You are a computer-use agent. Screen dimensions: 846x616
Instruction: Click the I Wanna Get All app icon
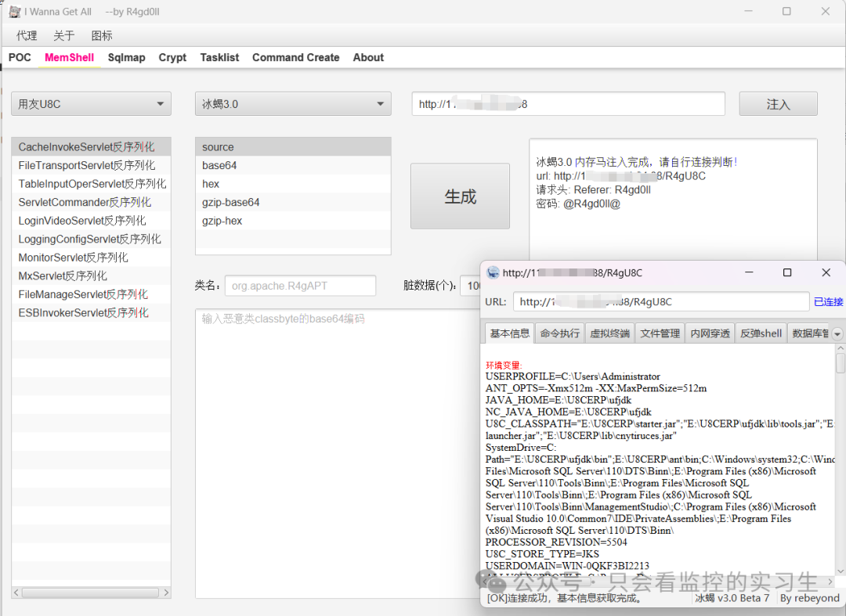pyautogui.click(x=15, y=11)
